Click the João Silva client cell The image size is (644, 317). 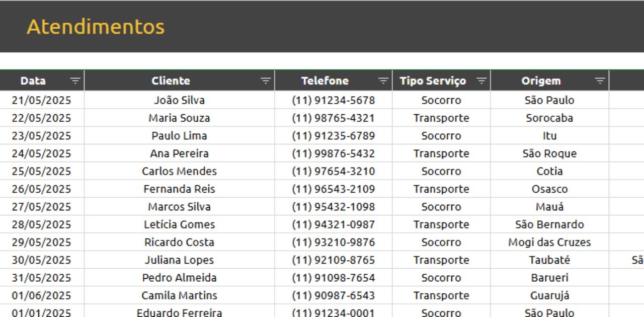pos(179,100)
